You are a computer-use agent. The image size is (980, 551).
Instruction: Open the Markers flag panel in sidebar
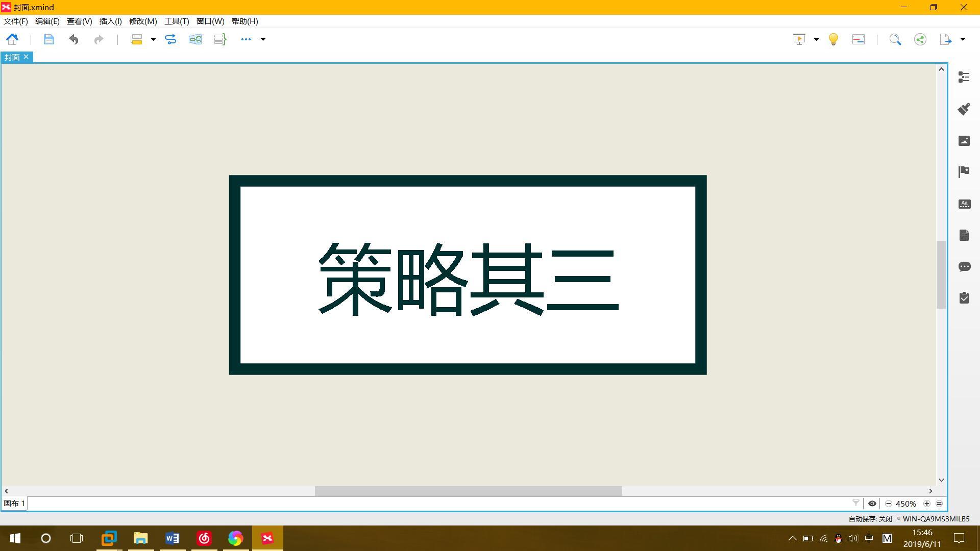pyautogui.click(x=964, y=172)
